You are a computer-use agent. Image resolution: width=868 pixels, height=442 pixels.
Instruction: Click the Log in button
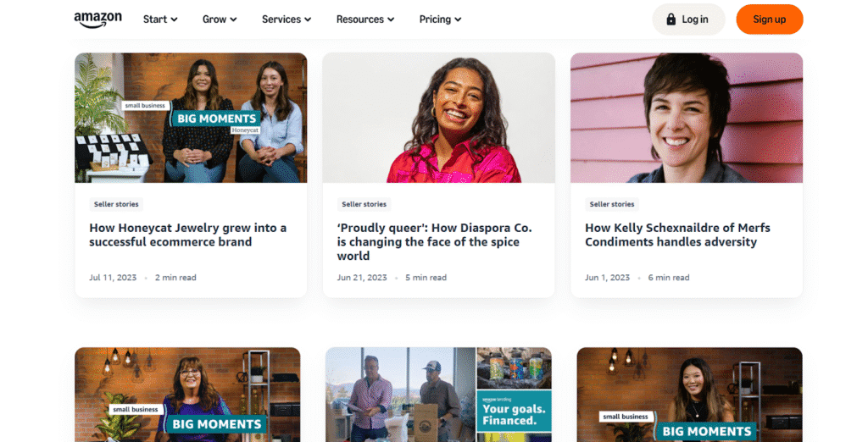point(688,19)
